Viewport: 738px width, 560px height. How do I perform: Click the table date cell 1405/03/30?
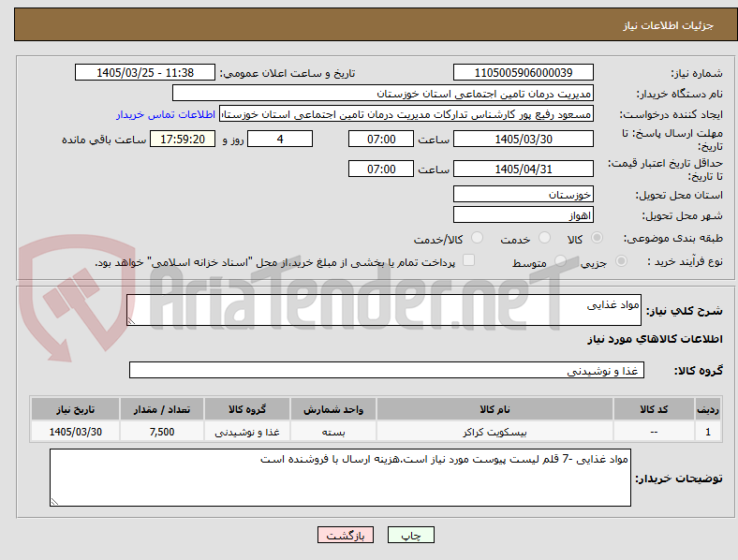tap(75, 432)
